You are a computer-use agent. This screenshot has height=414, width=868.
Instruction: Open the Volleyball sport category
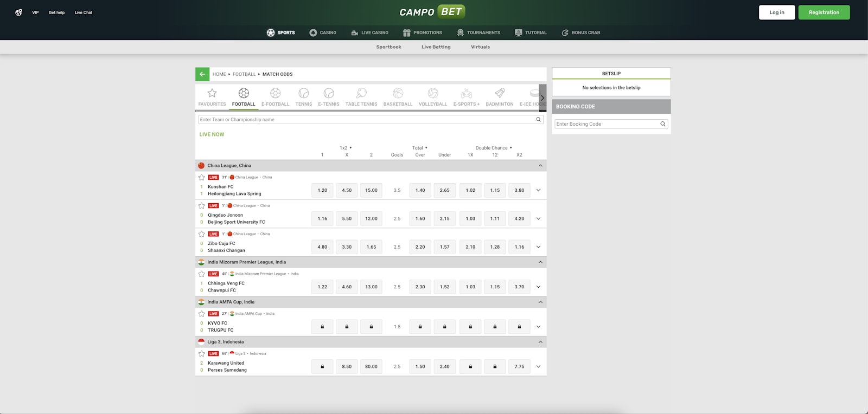click(432, 97)
